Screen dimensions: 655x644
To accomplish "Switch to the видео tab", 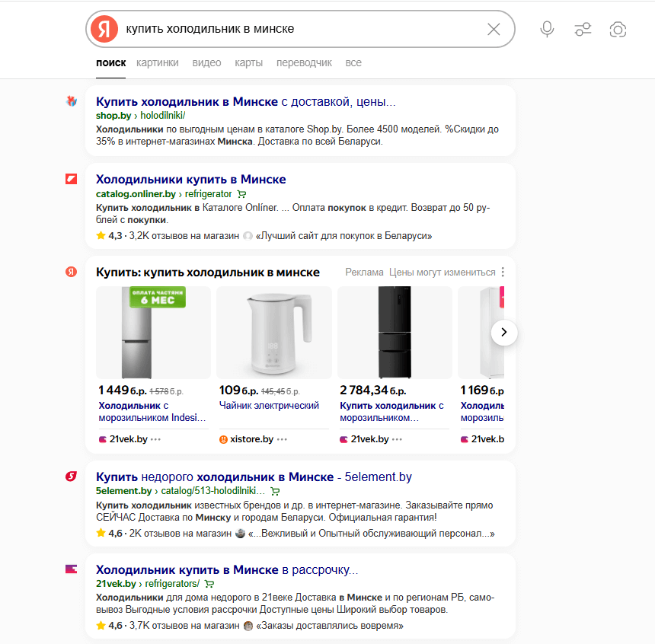I will pyautogui.click(x=206, y=62).
